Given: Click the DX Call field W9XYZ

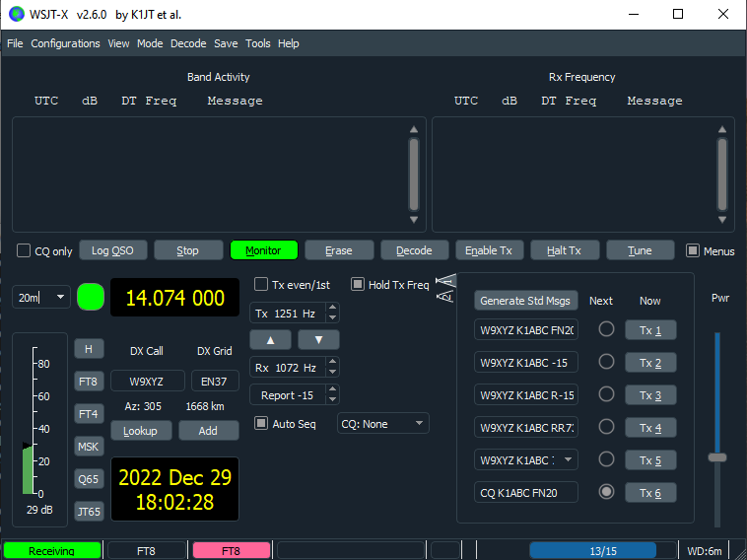Looking at the screenshot, I should pos(147,382).
